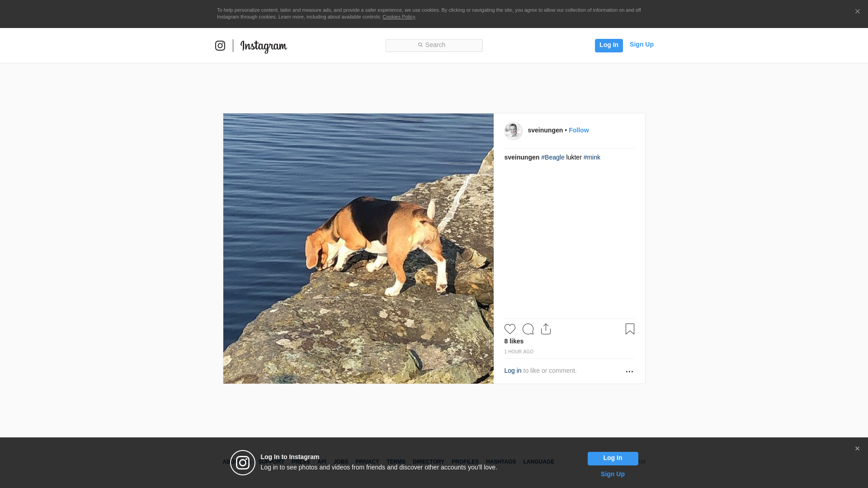The height and width of the screenshot is (488, 868).
Task: Click Log in link to like or comment
Action: click(x=513, y=371)
